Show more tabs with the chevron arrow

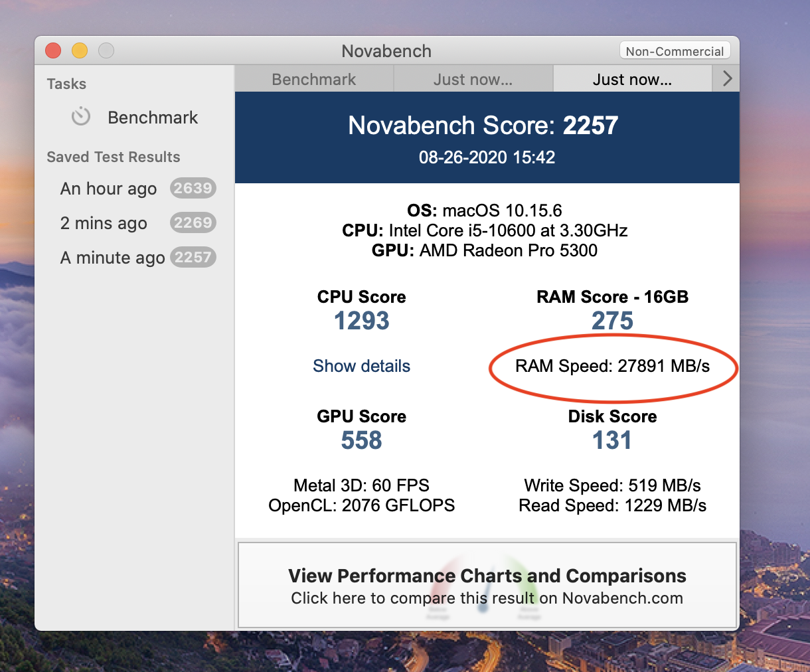[x=727, y=79]
